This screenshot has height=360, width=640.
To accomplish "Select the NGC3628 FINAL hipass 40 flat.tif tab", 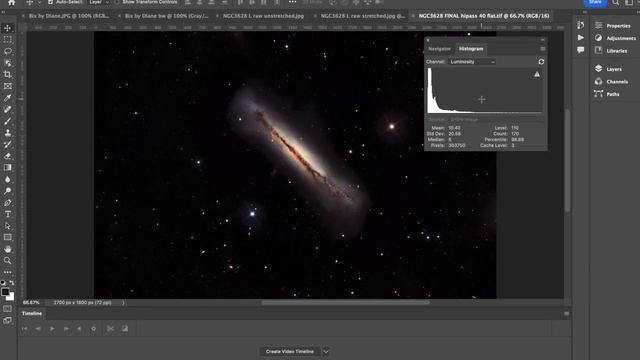I will tap(484, 16).
